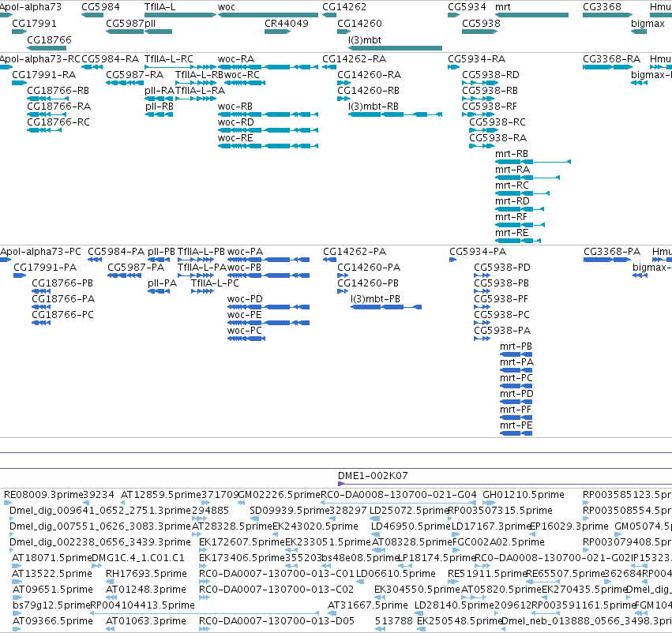Click the CG14262-PA protein label

tap(355, 252)
